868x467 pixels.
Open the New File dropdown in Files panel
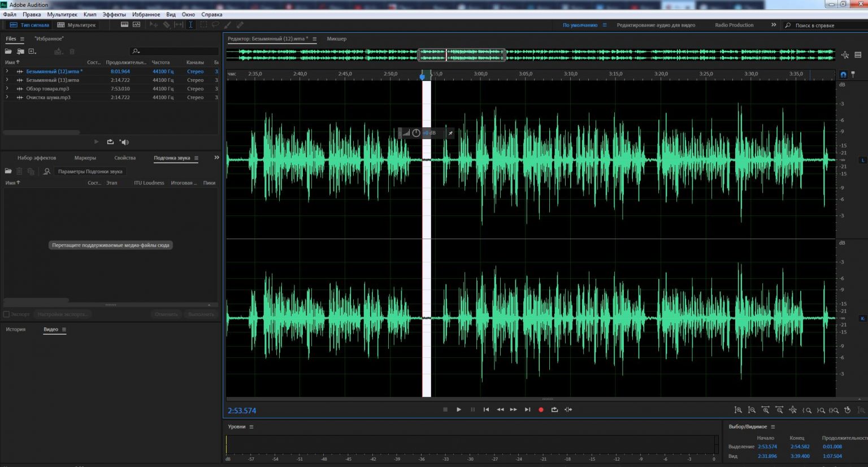pos(32,51)
